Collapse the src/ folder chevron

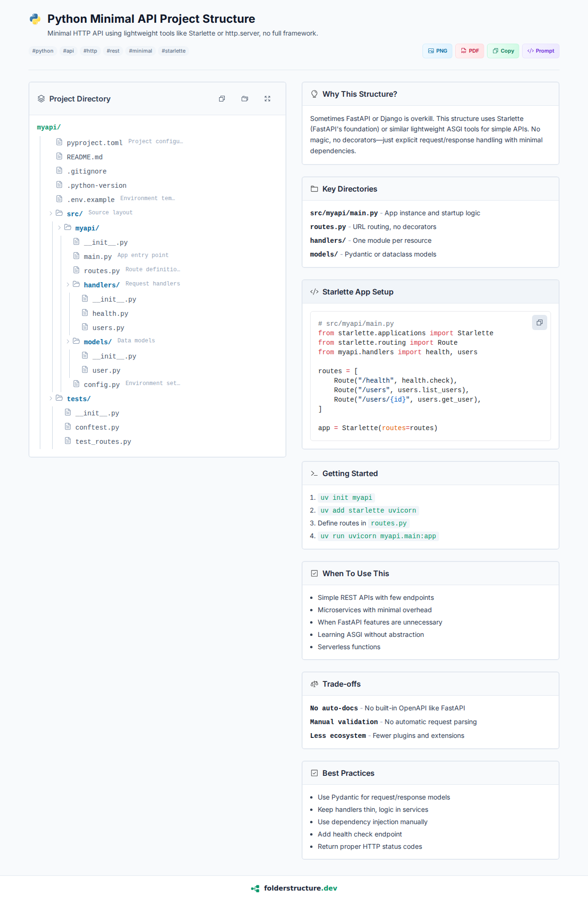51,213
